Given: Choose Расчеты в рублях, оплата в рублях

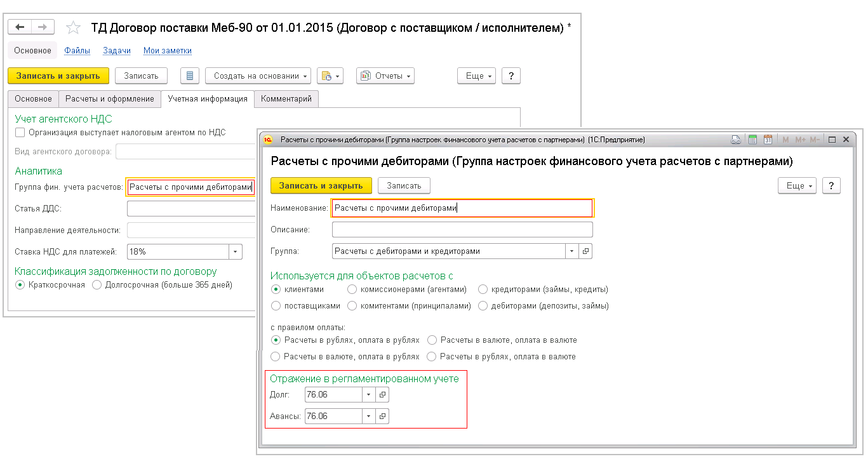Looking at the screenshot, I should click(x=276, y=340).
